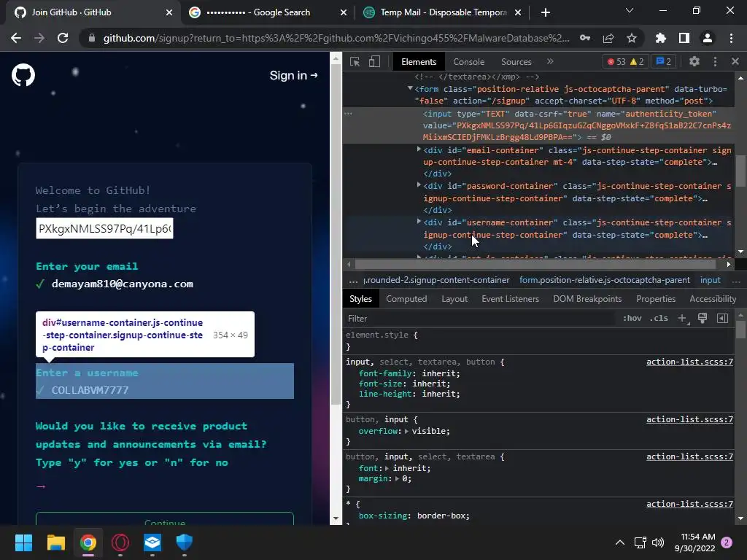The image size is (747, 560).
Task: Open the Accessibility tab
Action: pyautogui.click(x=713, y=298)
